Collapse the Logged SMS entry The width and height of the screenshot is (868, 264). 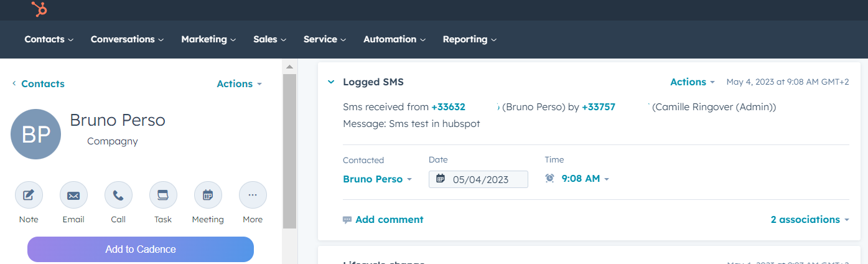coord(331,82)
